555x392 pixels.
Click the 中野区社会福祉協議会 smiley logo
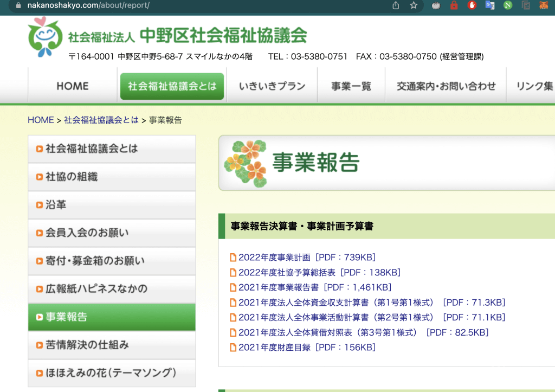[45, 37]
